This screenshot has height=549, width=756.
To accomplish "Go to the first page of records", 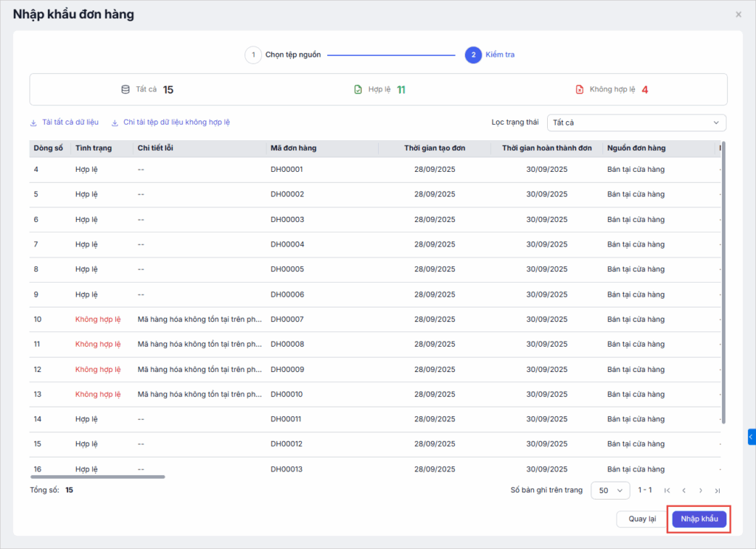I will coord(667,490).
